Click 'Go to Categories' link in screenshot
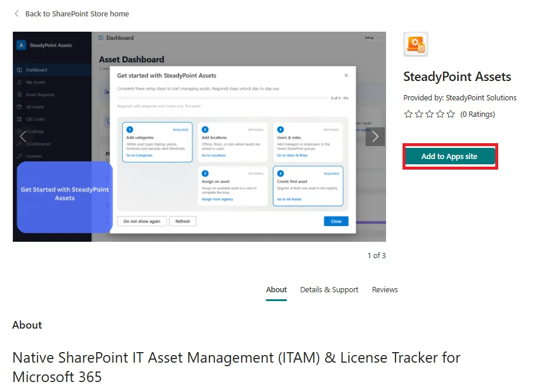This screenshot has height=392, width=551. (x=139, y=156)
